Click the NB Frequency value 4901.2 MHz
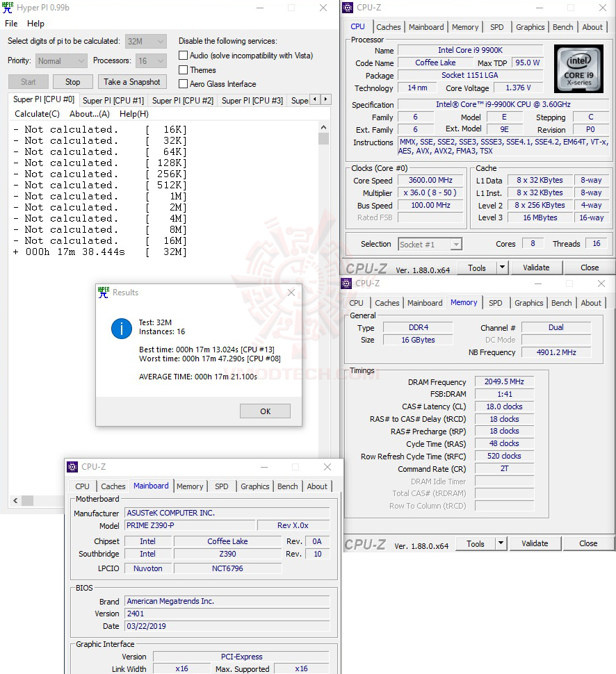Viewport: 616px width, 674px height. point(556,352)
